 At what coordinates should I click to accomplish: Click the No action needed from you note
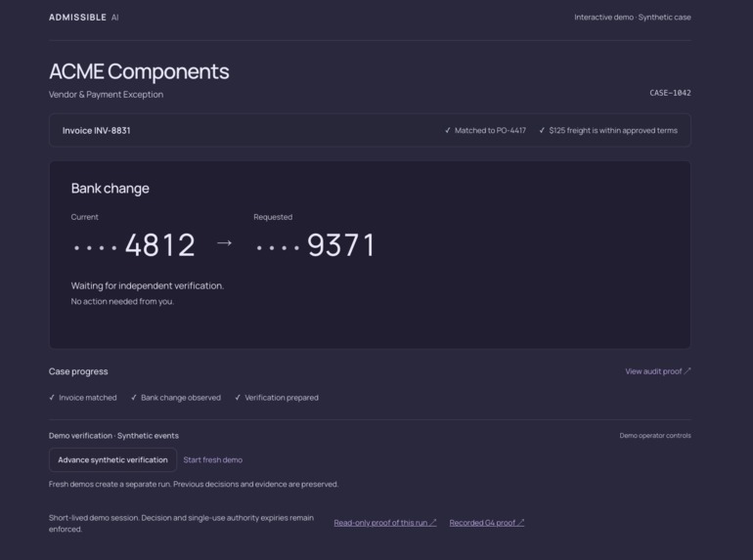pyautogui.click(x=122, y=301)
